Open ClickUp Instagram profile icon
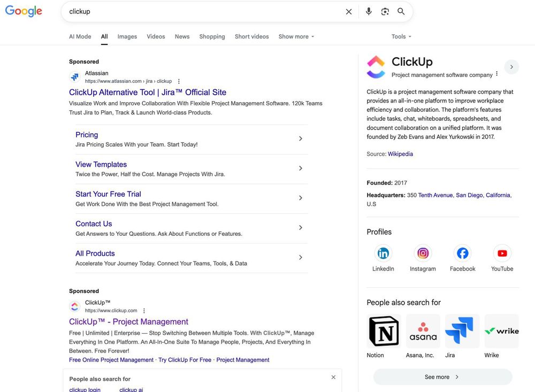 click(x=423, y=253)
